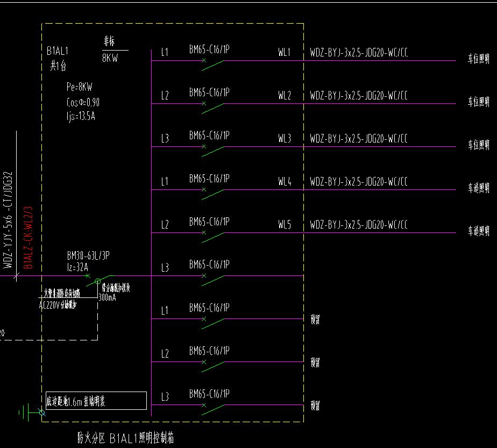Click 车道照明 label at WL5 line end
497x448 pixels.
tap(479, 231)
